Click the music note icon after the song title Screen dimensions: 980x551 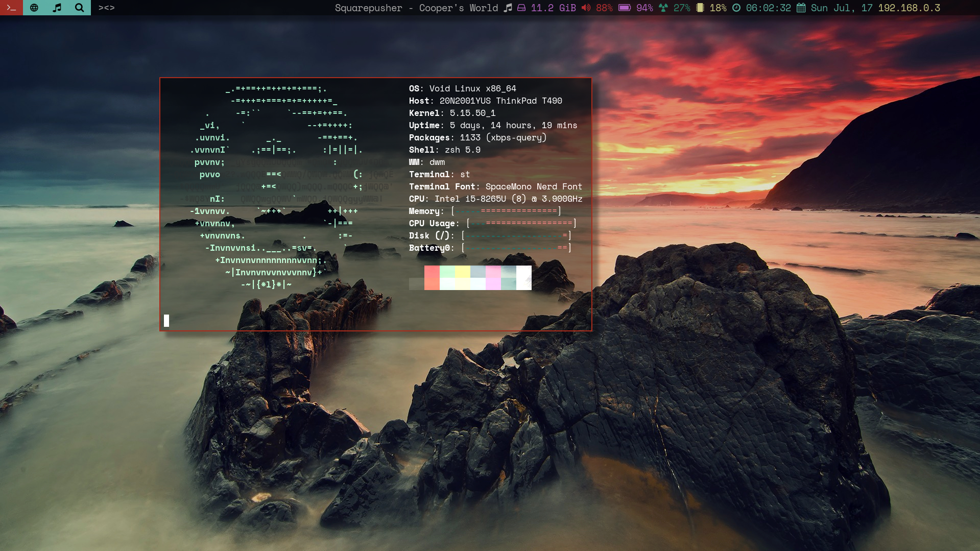coord(508,8)
